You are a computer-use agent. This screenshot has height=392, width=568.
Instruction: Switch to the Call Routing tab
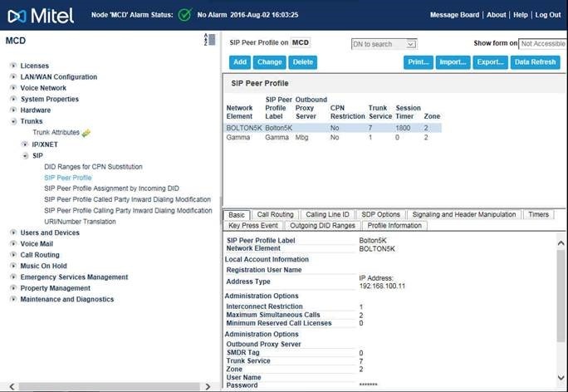[276, 214]
